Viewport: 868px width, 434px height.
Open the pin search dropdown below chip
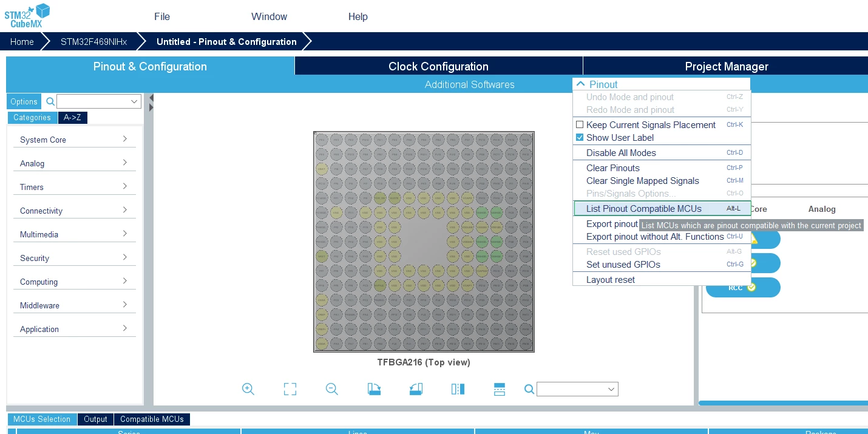tap(611, 389)
